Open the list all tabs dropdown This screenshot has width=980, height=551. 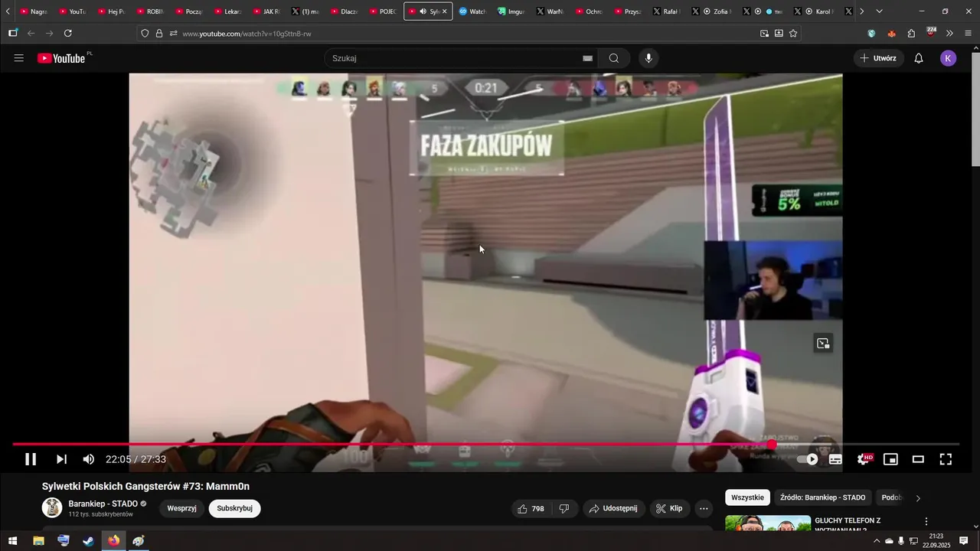[x=879, y=11]
